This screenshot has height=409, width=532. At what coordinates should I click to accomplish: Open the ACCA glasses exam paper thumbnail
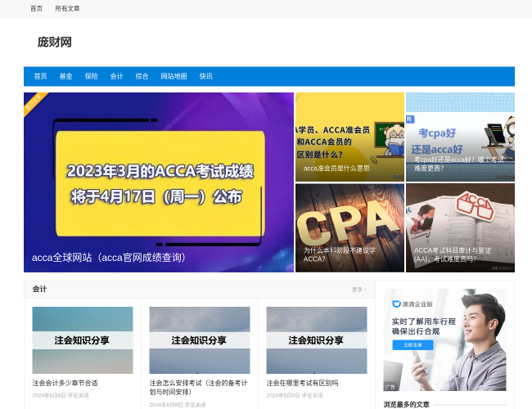[461, 228]
